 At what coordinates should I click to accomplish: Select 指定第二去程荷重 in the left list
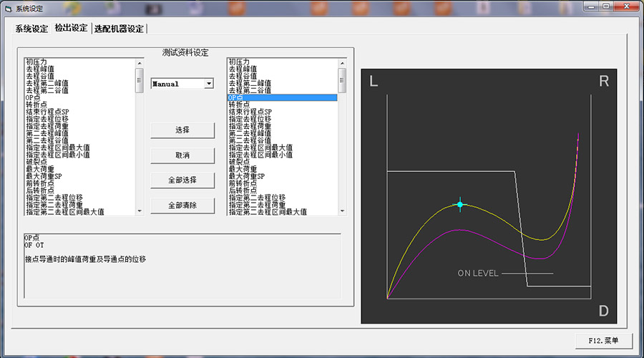54,205
